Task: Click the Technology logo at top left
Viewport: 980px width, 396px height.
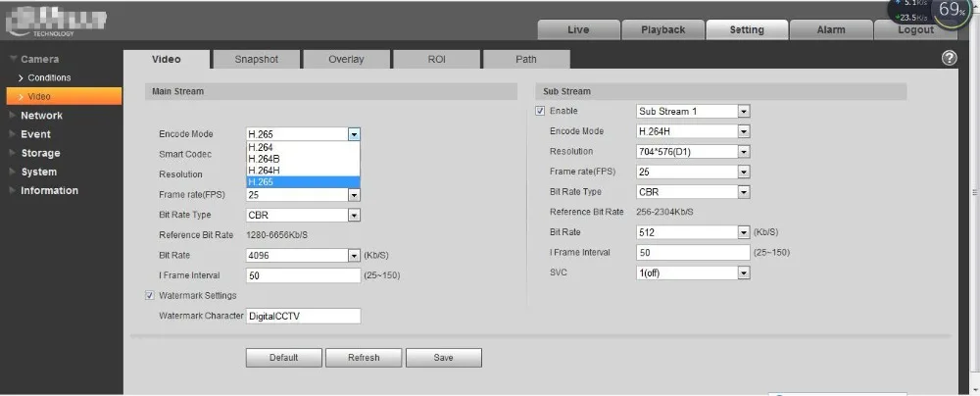Action: point(56,23)
